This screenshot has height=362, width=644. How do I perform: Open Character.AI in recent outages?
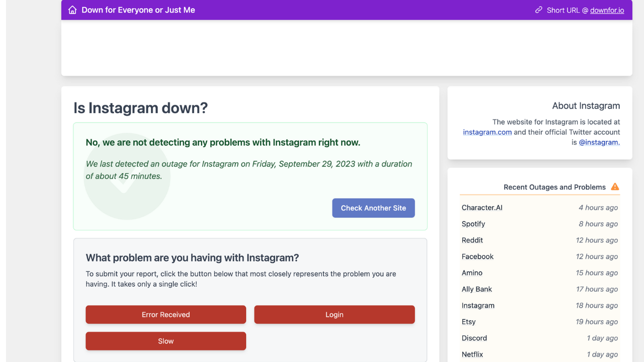tap(482, 208)
